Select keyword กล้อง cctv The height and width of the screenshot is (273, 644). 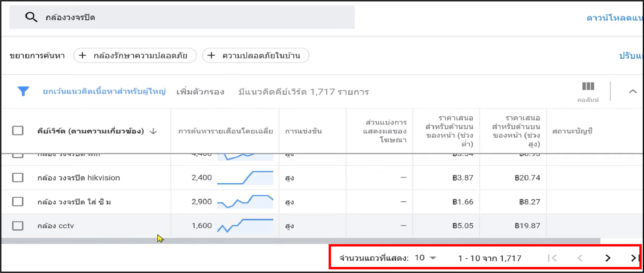(x=56, y=226)
